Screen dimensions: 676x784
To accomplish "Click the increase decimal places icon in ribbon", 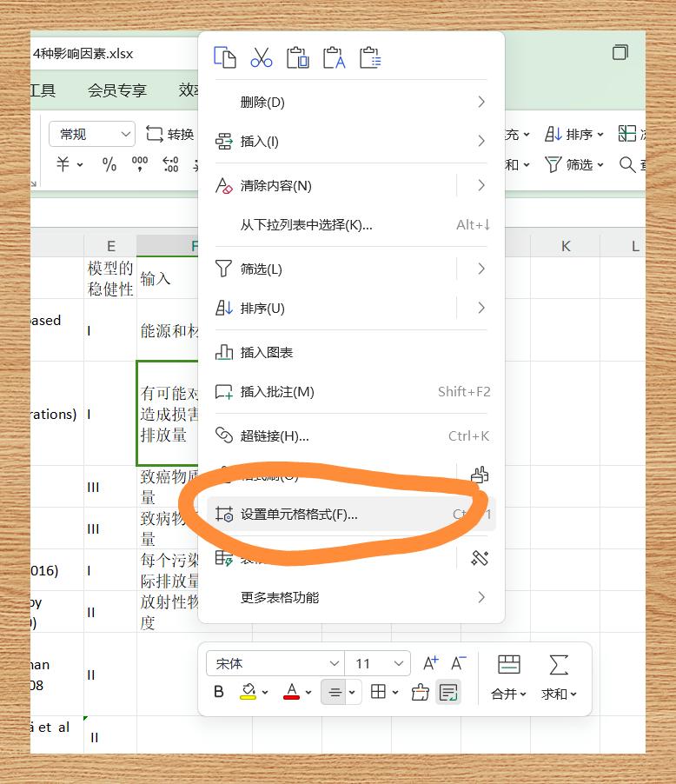I will (170, 164).
